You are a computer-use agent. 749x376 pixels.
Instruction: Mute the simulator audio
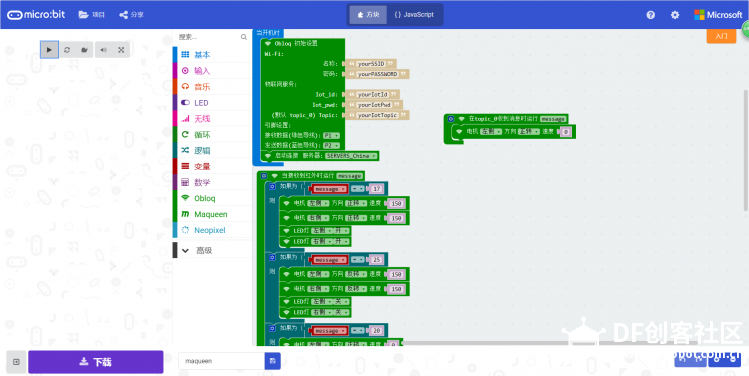tap(104, 50)
